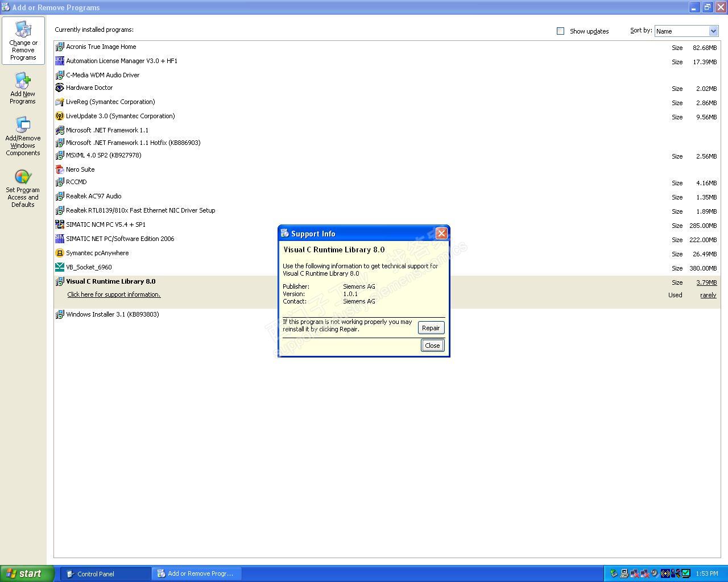728x582 pixels.
Task: Select the Hardware Doctor entry
Action: click(387, 88)
